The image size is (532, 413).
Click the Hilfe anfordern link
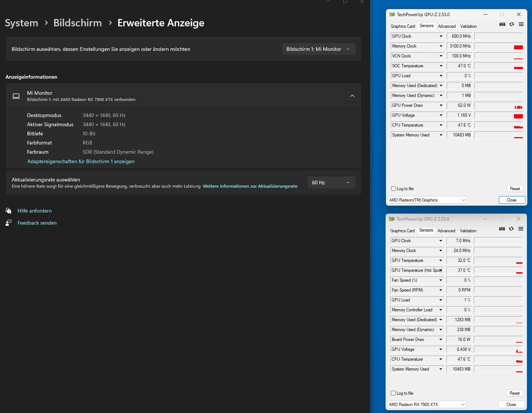[34, 211]
